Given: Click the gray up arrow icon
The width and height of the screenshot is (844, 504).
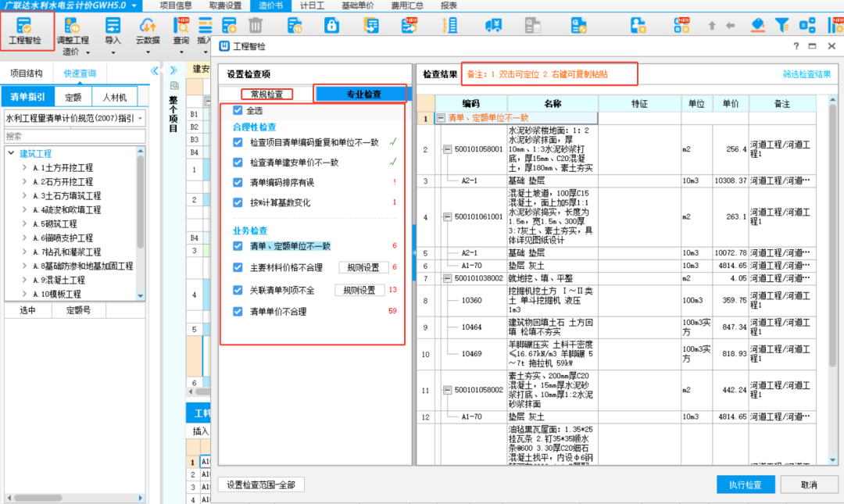Looking at the screenshot, I should (x=711, y=26).
